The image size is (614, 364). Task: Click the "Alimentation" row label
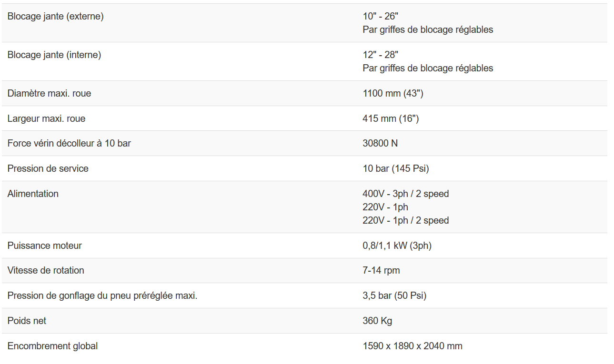[33, 194]
